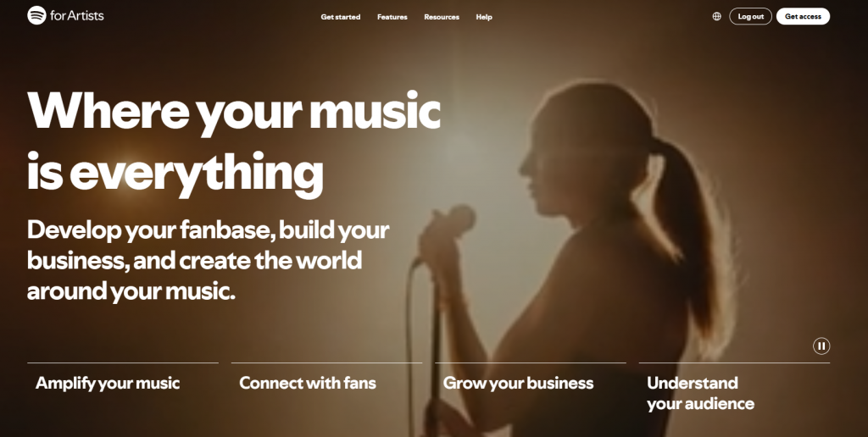868x437 pixels.
Task: Click progress line above Connect with fans
Action: tap(326, 362)
